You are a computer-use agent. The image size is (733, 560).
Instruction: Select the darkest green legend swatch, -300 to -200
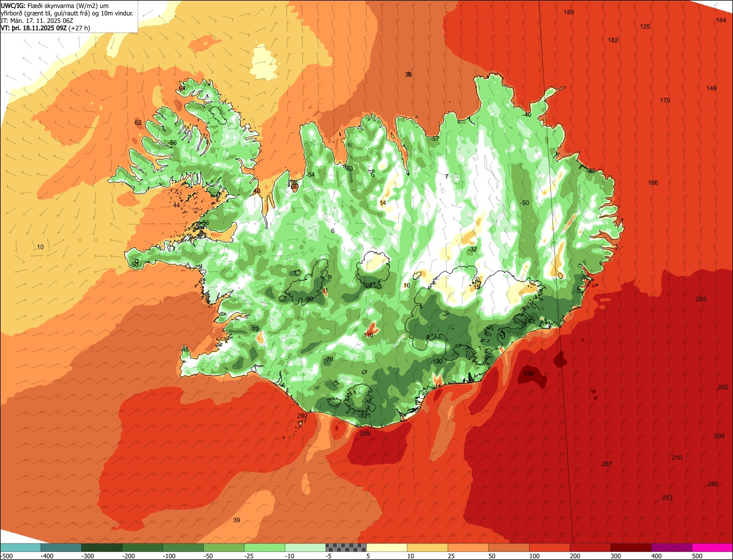pyautogui.click(x=102, y=547)
